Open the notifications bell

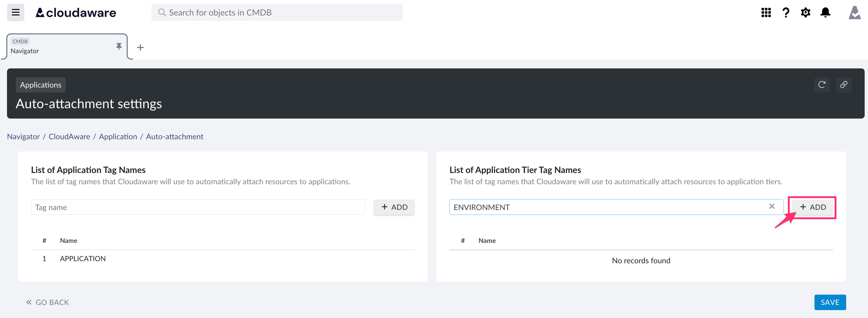[825, 12]
